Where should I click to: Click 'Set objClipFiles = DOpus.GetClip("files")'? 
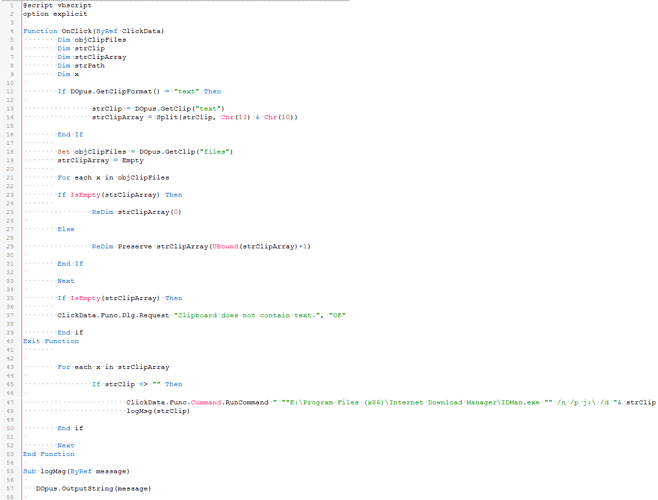145,152
